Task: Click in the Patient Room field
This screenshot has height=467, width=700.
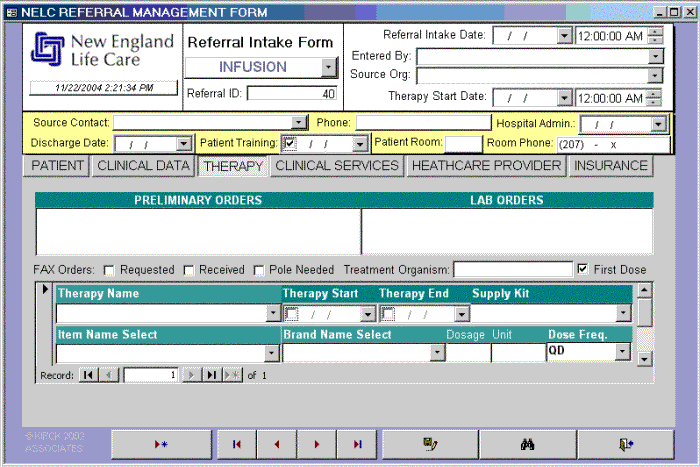Action: click(x=463, y=144)
